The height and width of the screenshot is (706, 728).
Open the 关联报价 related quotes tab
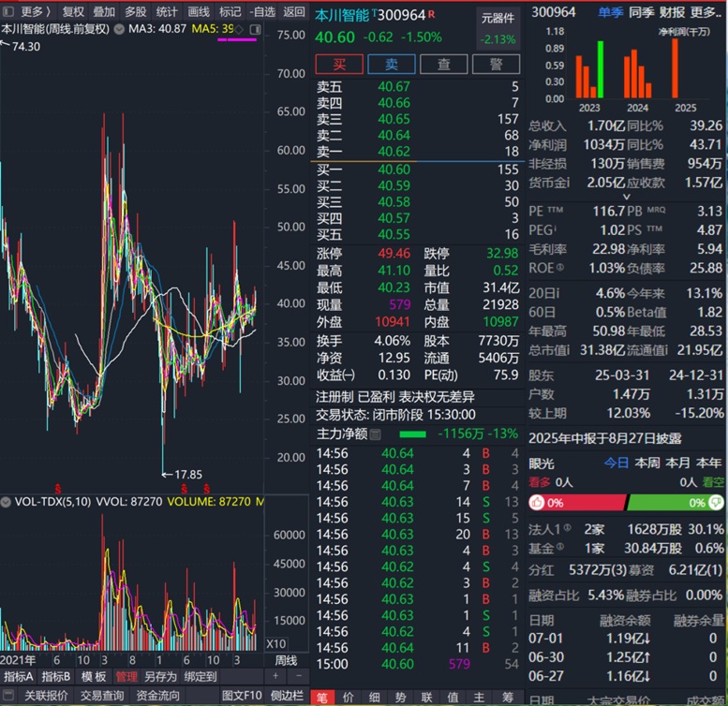pos(46,696)
